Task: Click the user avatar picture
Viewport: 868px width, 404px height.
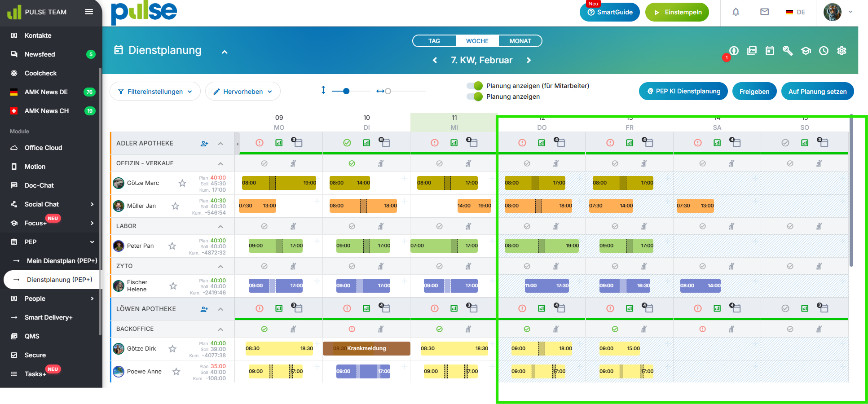Action: [x=832, y=12]
